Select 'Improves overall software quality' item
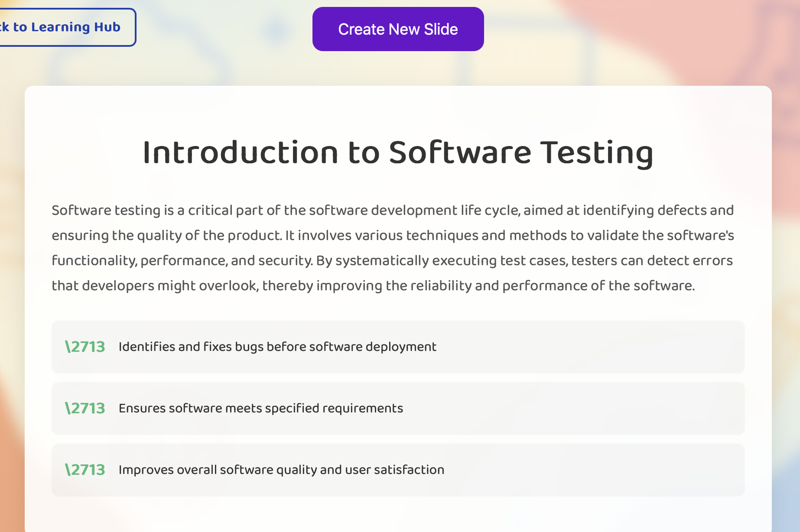The width and height of the screenshot is (800, 532). click(398, 470)
